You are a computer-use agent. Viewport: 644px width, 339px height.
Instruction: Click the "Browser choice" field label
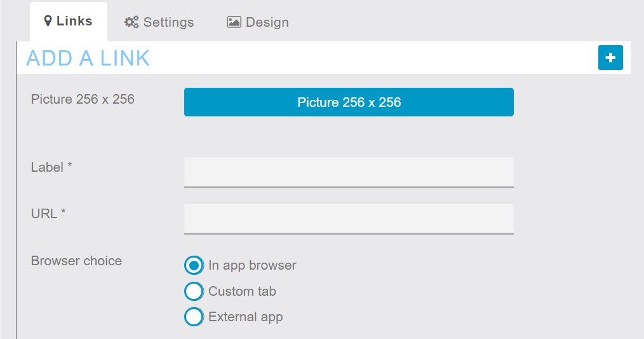coord(76,261)
